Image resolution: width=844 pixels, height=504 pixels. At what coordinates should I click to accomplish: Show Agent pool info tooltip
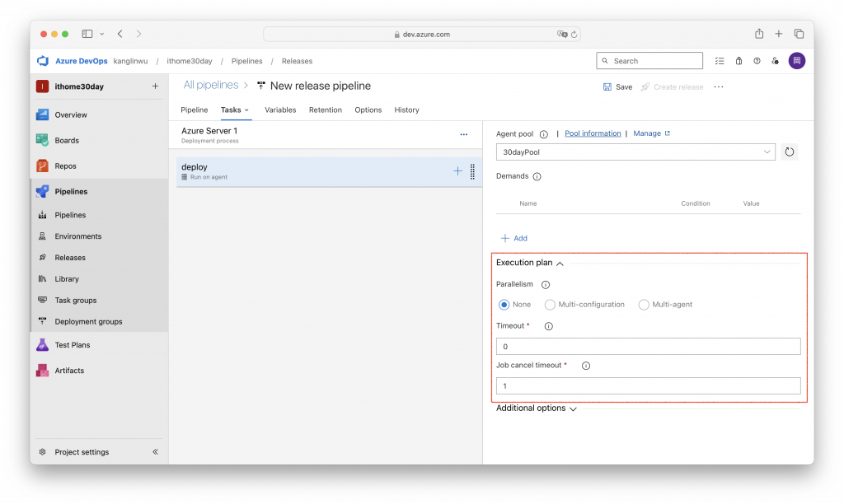[544, 134]
